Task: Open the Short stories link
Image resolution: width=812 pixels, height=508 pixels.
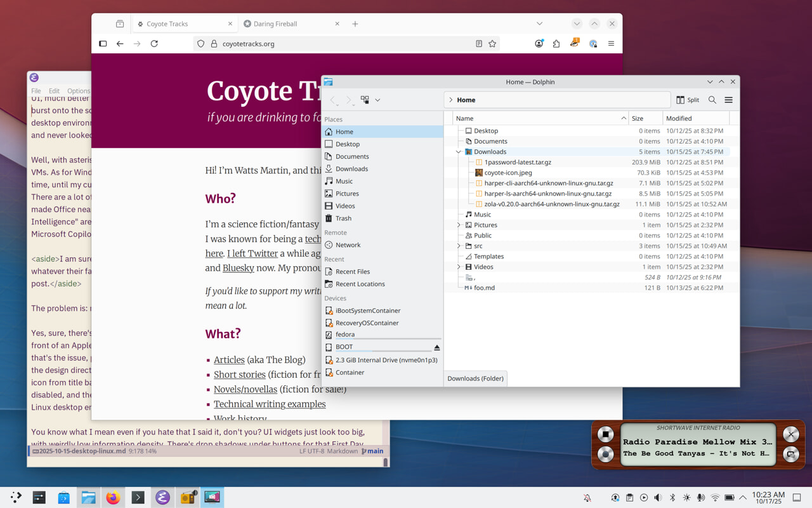Action: (x=239, y=375)
